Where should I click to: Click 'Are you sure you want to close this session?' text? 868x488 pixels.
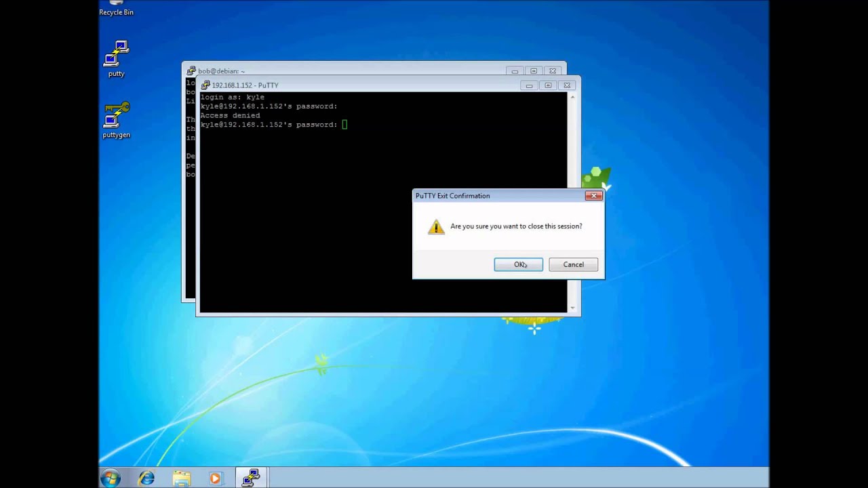[x=516, y=226]
